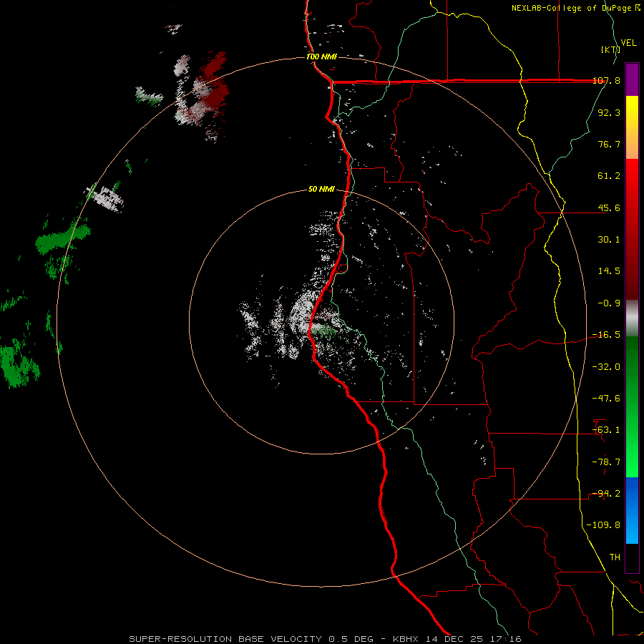Viewport: 644px width, 644px height.
Task: Click the 100 NMI range ring label
Action: tap(321, 57)
